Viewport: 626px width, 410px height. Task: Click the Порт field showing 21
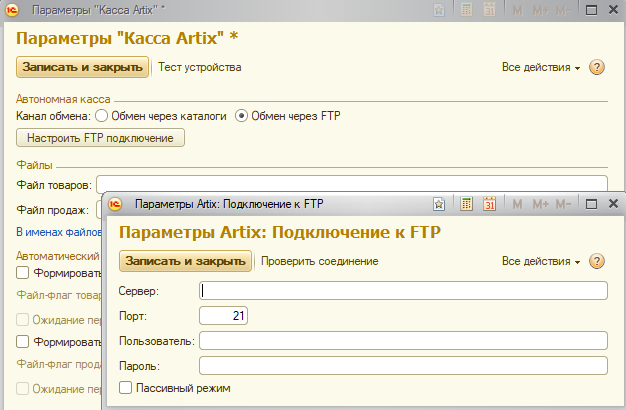coord(223,315)
